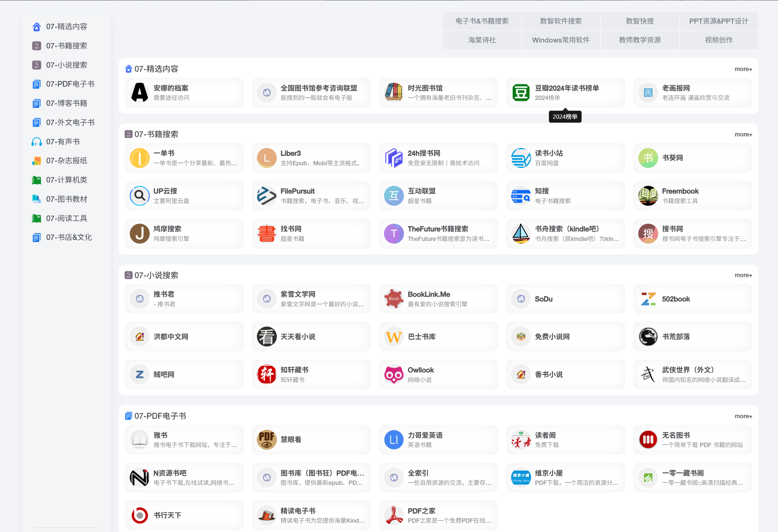Click the 互动联盟 blue 互 icon

point(394,196)
